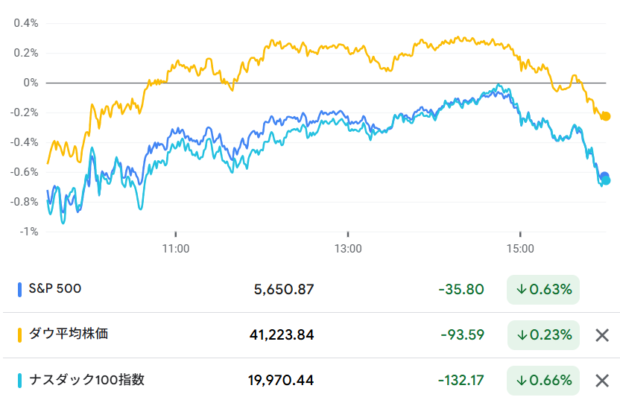Image resolution: width=620 pixels, height=400 pixels.
Task: Click the S&P 500 ↓0.63% change badge
Action: tap(543, 289)
